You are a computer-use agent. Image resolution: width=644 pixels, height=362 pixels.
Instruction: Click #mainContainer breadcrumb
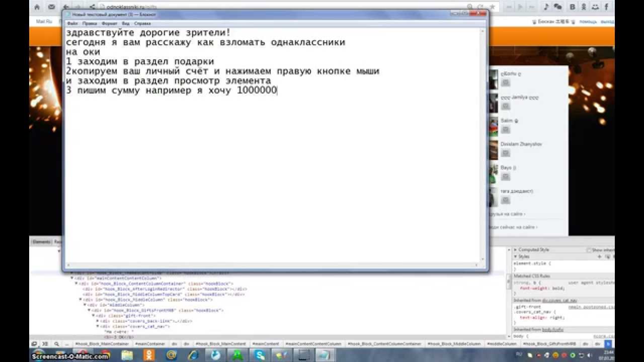[x=150, y=344]
